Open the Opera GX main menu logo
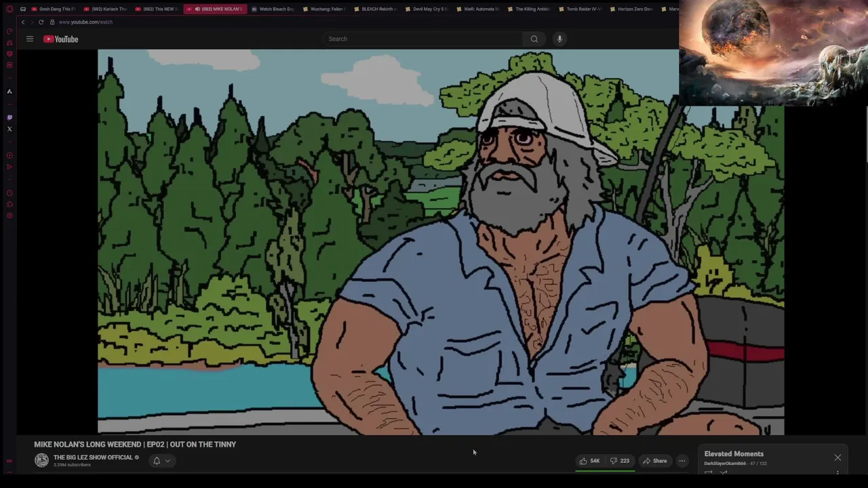868x488 pixels. (x=9, y=9)
